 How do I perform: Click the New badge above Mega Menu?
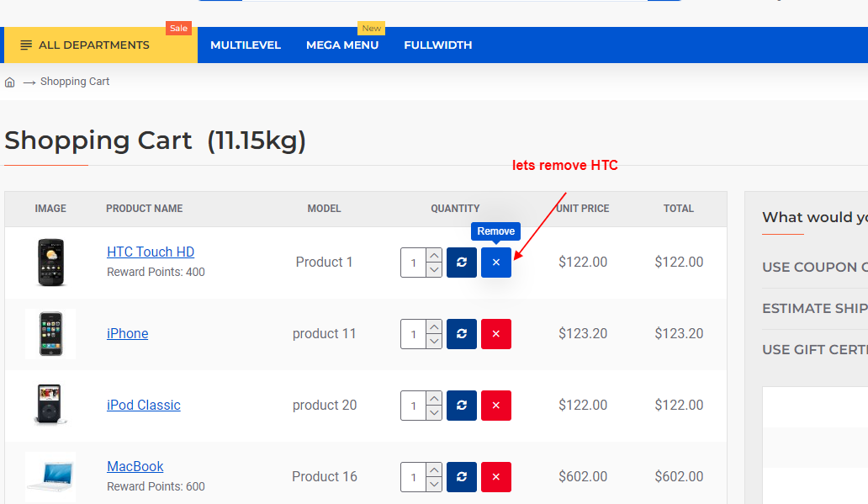(371, 29)
